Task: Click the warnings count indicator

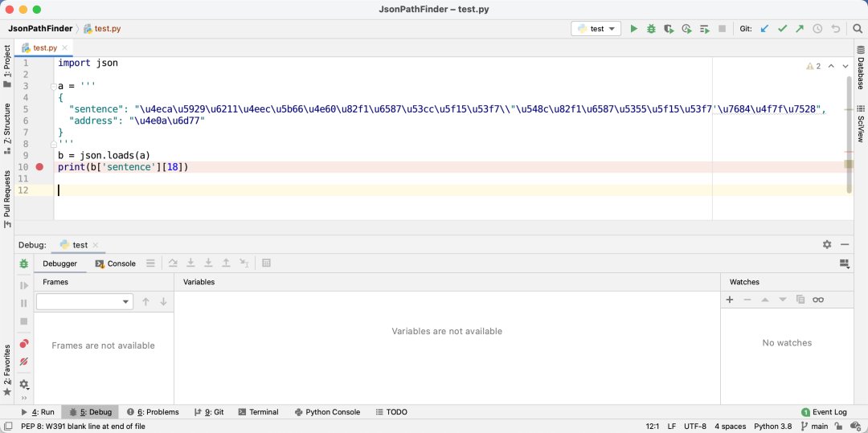Action: click(813, 66)
